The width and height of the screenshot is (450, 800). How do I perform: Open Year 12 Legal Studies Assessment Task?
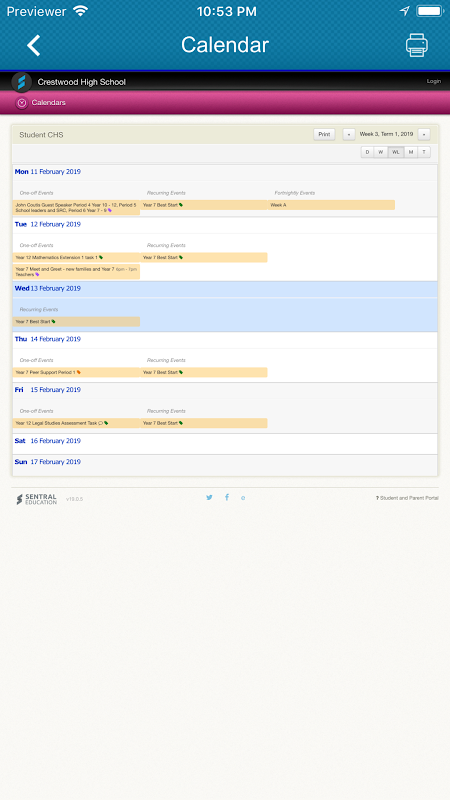pos(76,423)
